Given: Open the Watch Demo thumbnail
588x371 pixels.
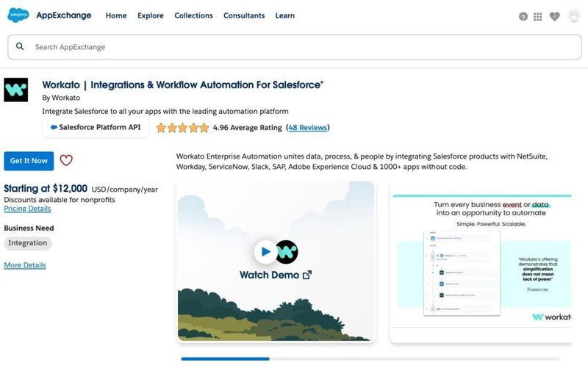Looking at the screenshot, I should tap(276, 262).
